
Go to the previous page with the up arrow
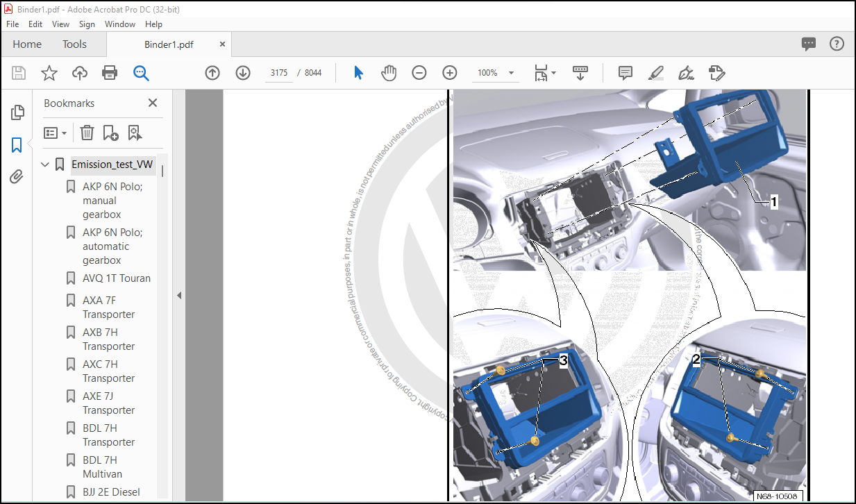point(212,73)
